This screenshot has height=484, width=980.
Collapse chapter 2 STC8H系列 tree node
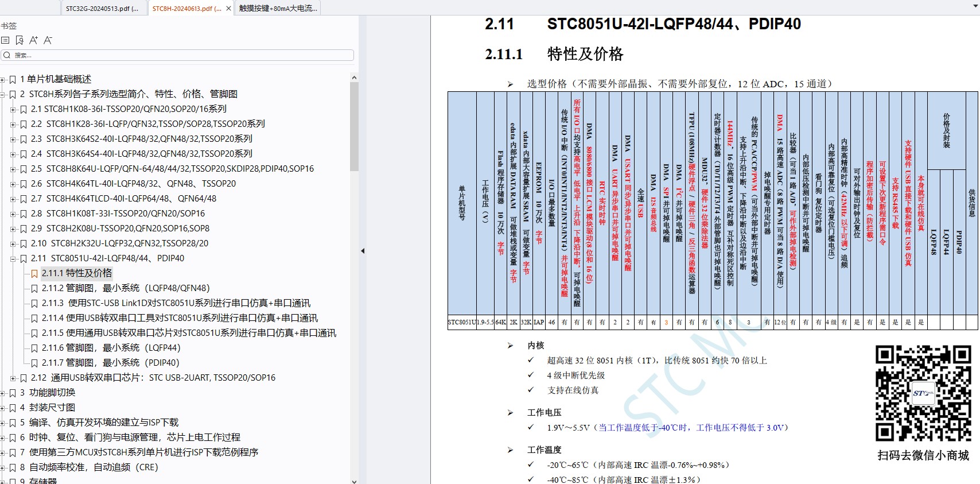pos(3,94)
